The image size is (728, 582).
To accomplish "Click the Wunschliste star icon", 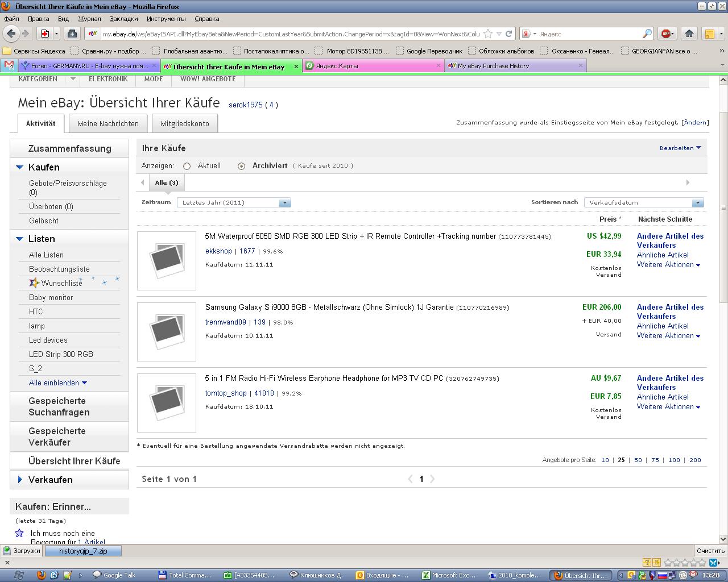I will click(x=34, y=283).
